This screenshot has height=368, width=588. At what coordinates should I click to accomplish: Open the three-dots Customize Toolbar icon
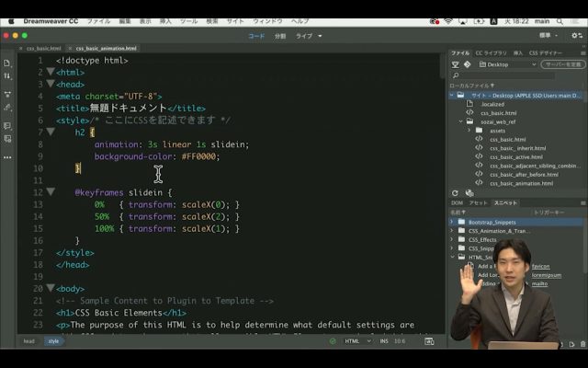pyautogui.click(x=7, y=156)
